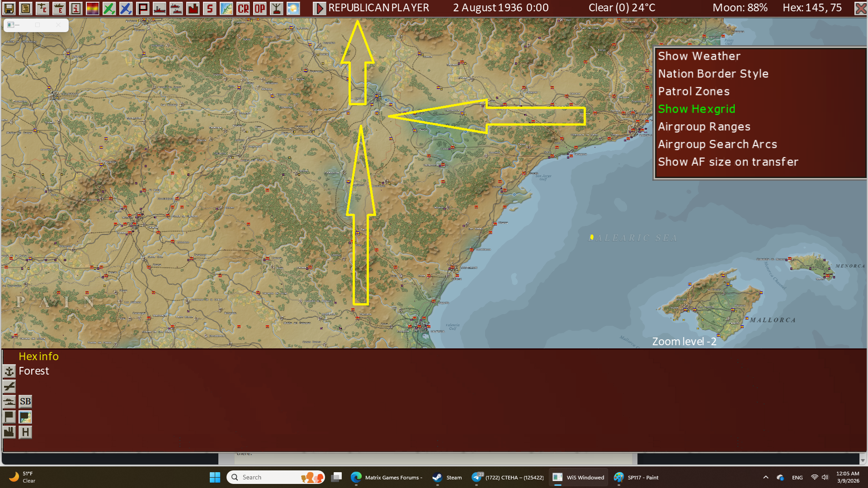Screen dimensions: 868x488
Task: Open Steam from the Windows taskbar
Action: (x=447, y=477)
